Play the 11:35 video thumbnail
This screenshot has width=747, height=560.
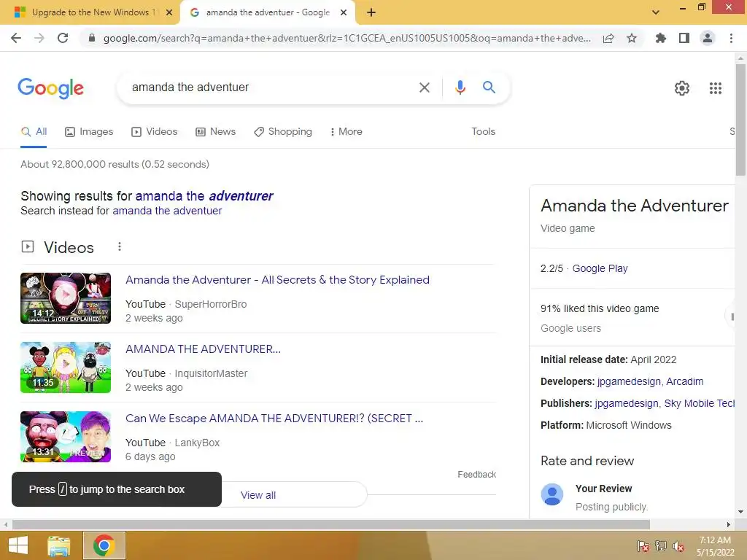(66, 367)
